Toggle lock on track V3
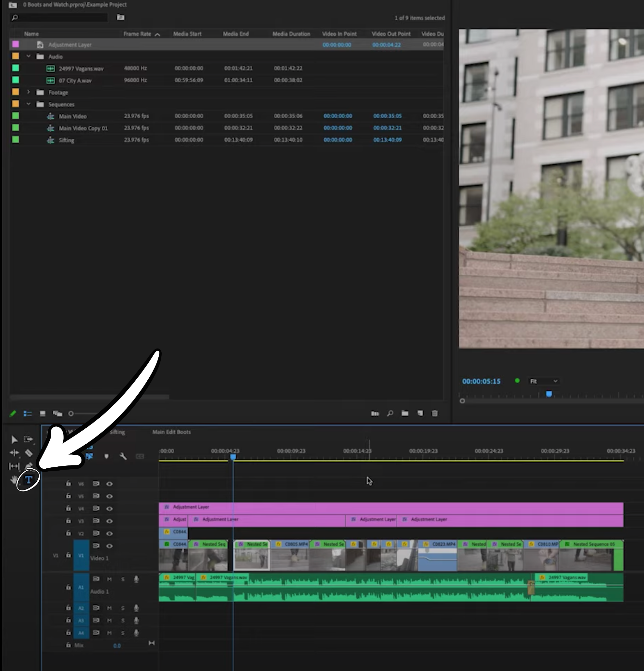644x671 pixels. tap(68, 521)
